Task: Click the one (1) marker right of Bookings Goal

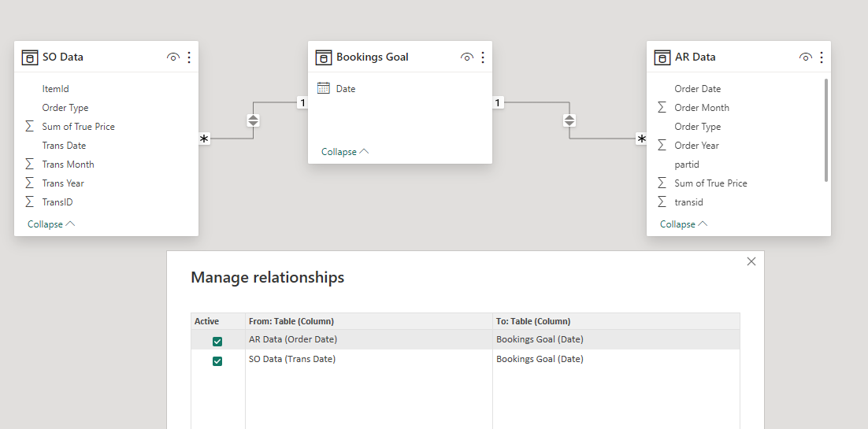Action: (x=498, y=102)
